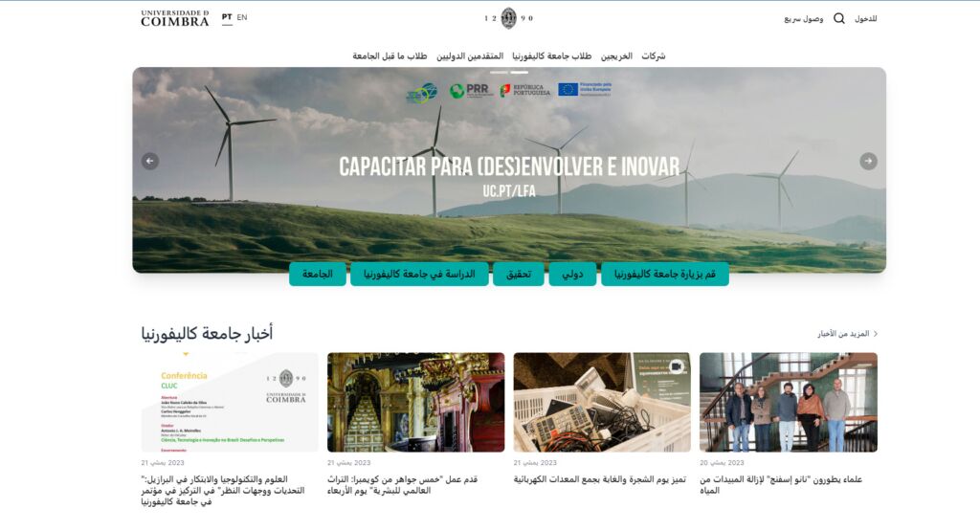Click the 1290 crest emblem in header

[508, 18]
